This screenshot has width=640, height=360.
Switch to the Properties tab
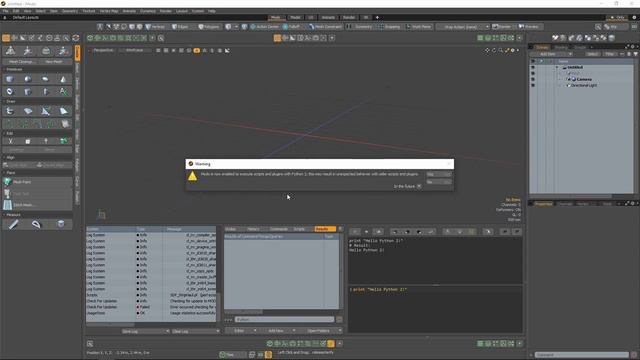pos(543,204)
